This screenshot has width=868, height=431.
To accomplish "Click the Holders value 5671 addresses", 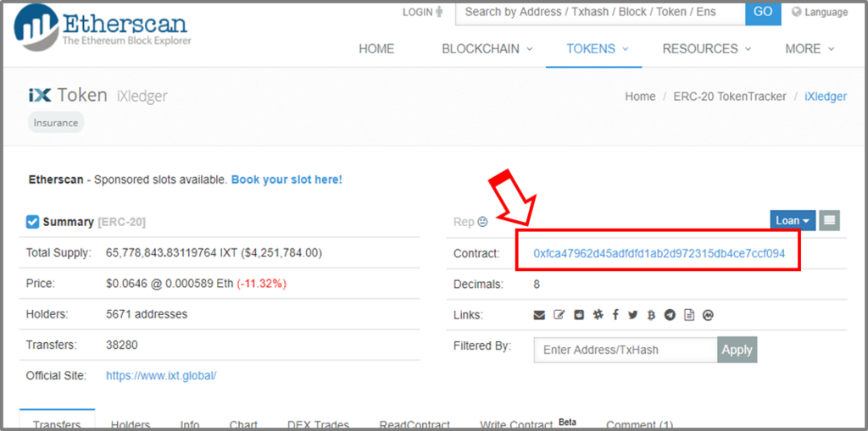I will click(x=147, y=314).
